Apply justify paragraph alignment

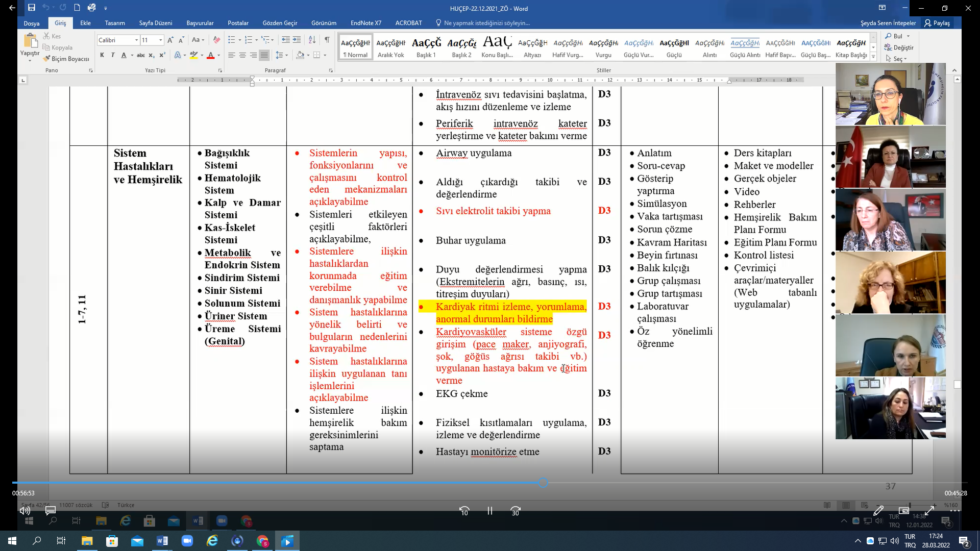pyautogui.click(x=264, y=55)
